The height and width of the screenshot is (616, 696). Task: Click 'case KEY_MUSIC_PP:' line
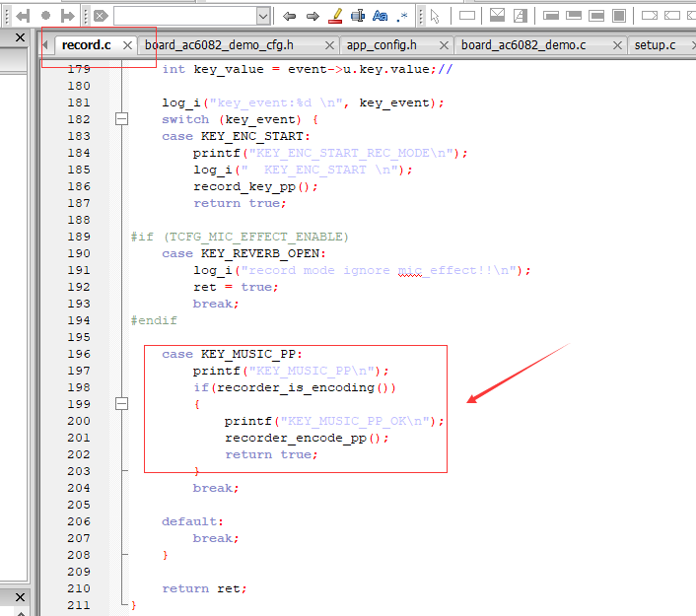[232, 354]
